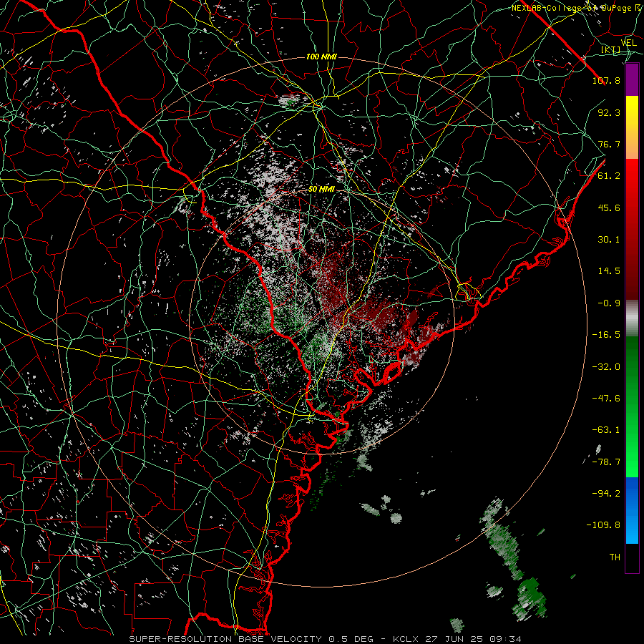Click the -109.8 scale value
This screenshot has width=644, height=644.
(603, 525)
